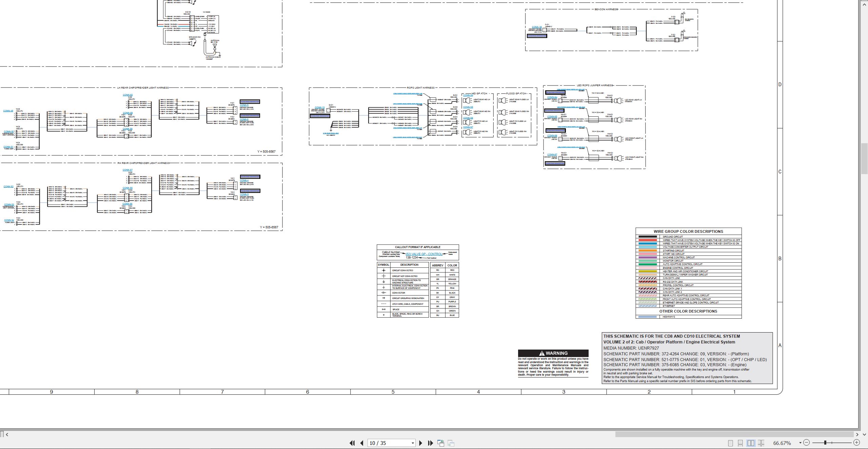Open the CONN 13 link in ROPS harness
Viewport: 868px width, 449px height.
tap(319, 108)
